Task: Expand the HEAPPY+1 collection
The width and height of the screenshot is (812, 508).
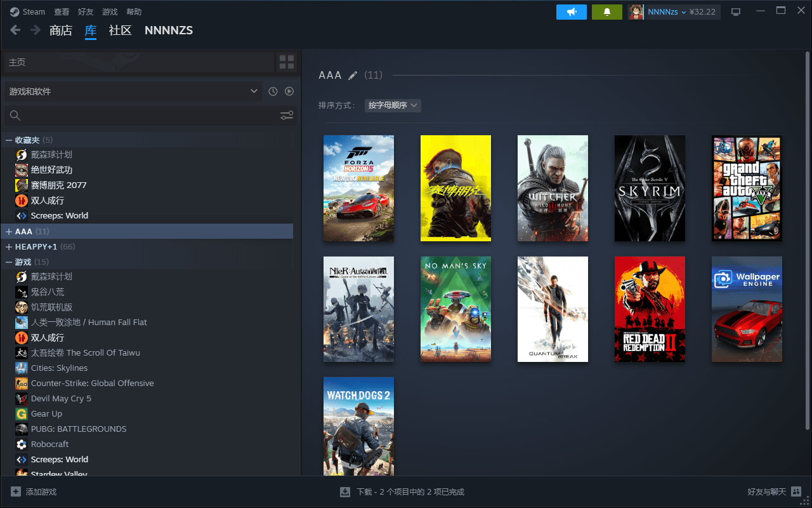Action: point(9,246)
